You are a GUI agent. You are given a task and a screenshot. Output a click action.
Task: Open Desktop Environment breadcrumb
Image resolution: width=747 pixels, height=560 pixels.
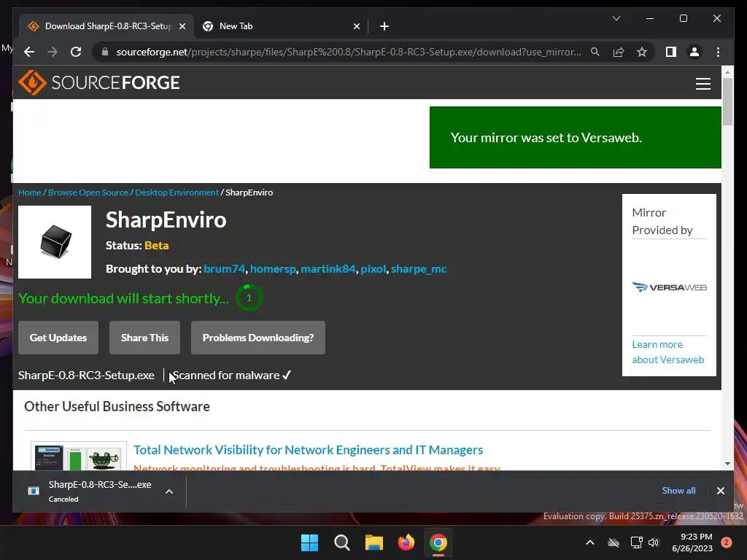coord(177,192)
